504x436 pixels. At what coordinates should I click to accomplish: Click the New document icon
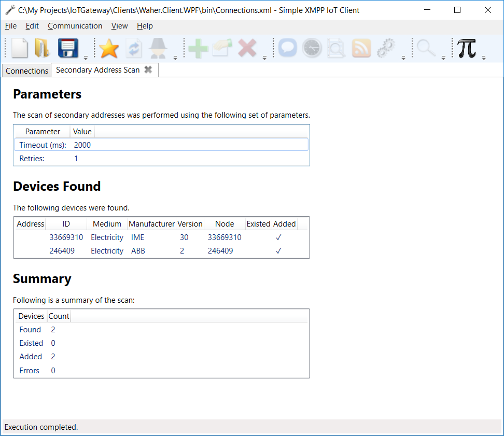coord(20,48)
